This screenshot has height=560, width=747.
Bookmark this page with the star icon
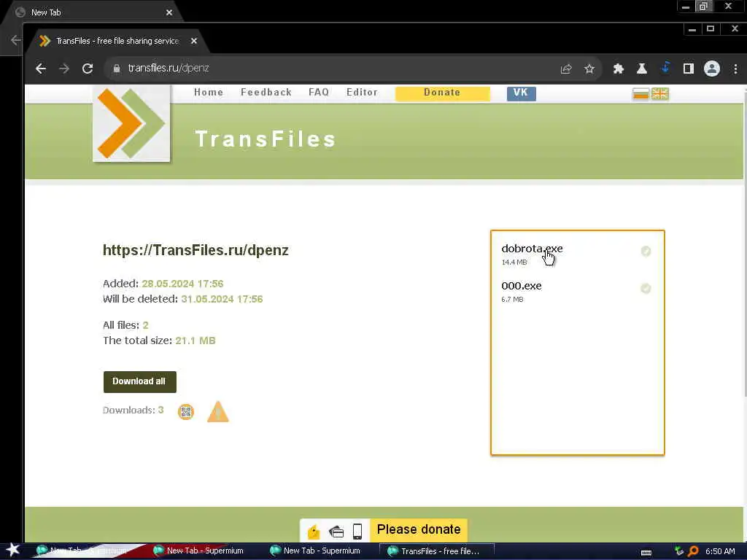coord(589,69)
